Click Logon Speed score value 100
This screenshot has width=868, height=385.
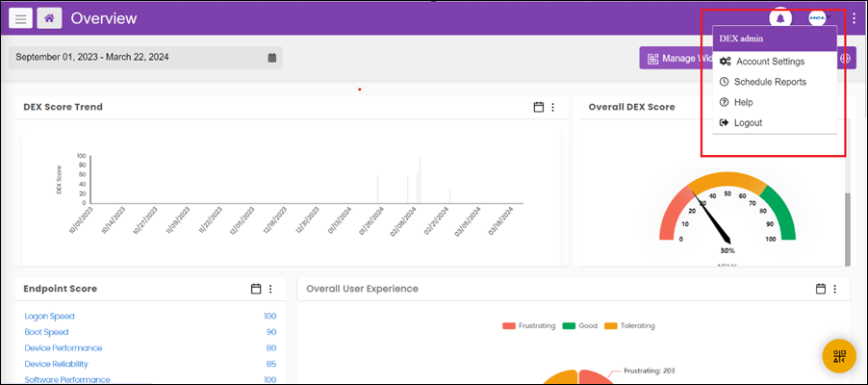click(x=269, y=317)
